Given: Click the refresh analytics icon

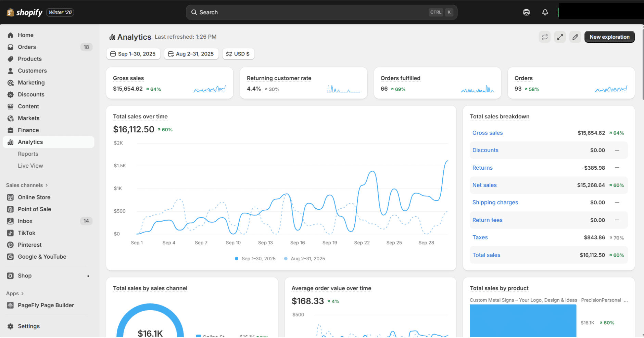Looking at the screenshot, I should tap(544, 37).
